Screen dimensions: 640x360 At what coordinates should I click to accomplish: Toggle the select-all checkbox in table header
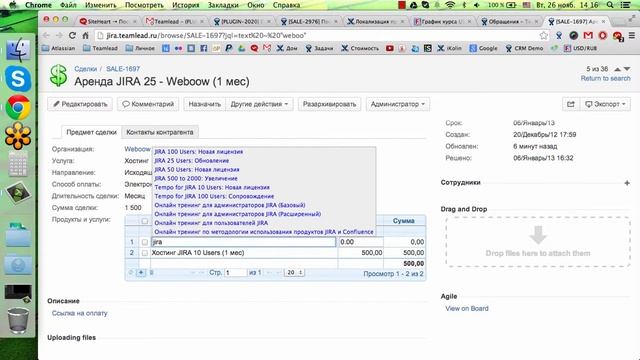coord(144,221)
